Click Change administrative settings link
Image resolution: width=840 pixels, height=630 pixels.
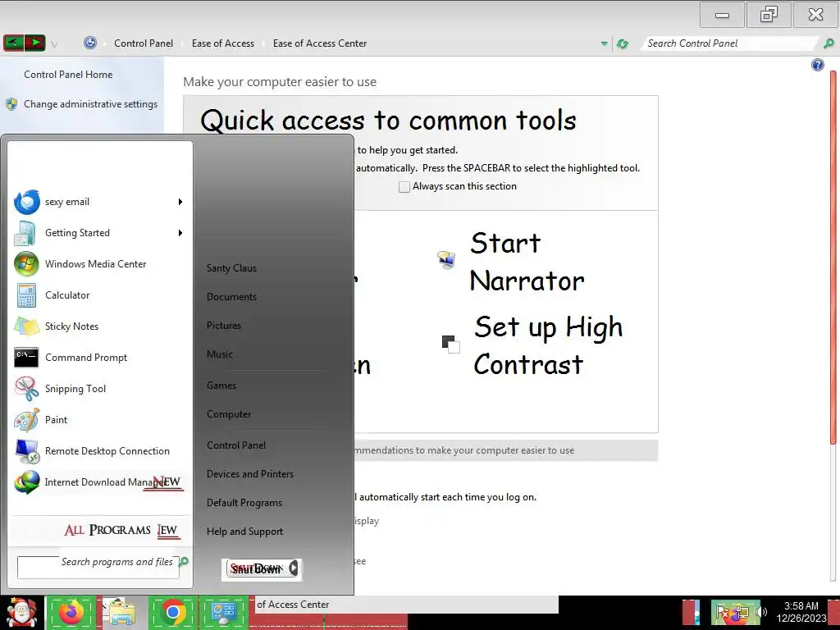pos(90,104)
